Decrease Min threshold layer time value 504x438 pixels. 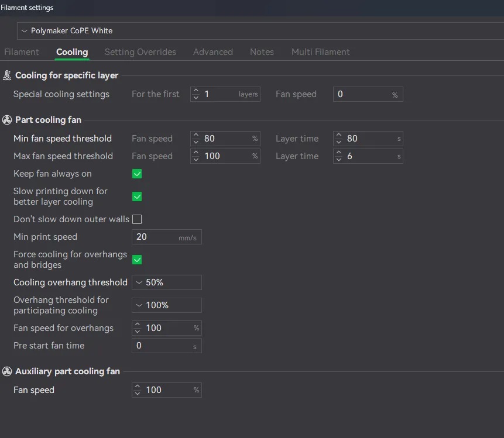338,142
